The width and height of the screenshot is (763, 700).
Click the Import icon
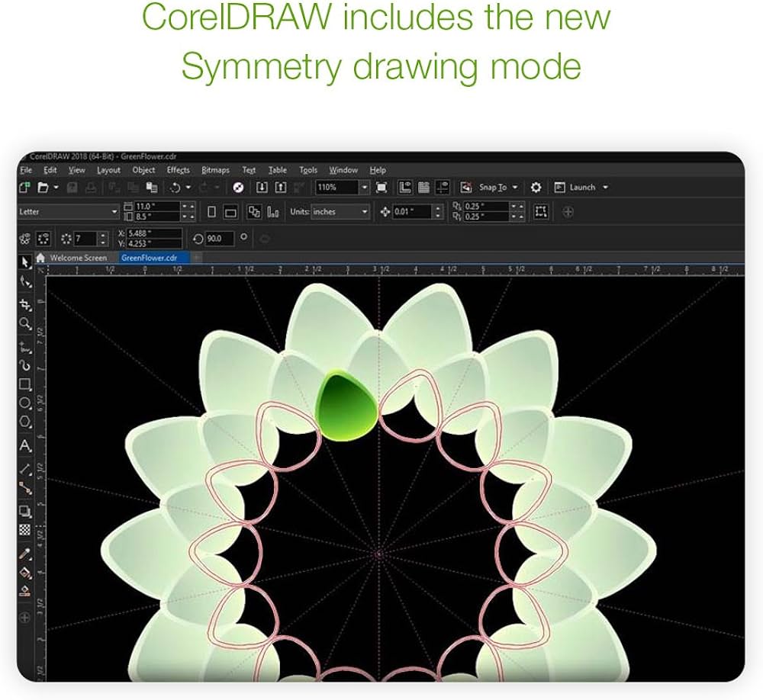click(x=262, y=188)
